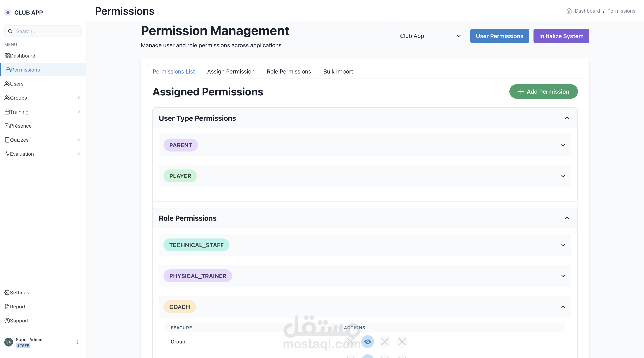Click the Training calendar icon
This screenshot has width=644, height=358.
point(7,112)
